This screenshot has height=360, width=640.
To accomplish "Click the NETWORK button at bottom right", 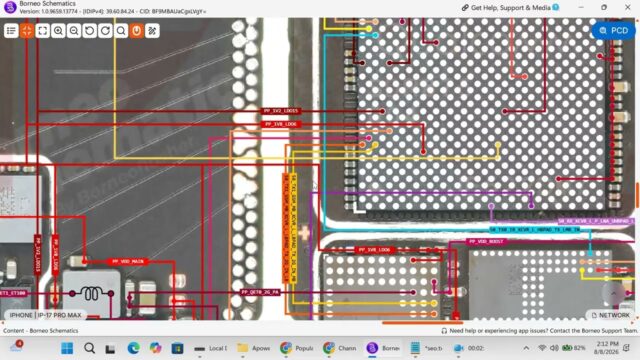I will point(611,315).
